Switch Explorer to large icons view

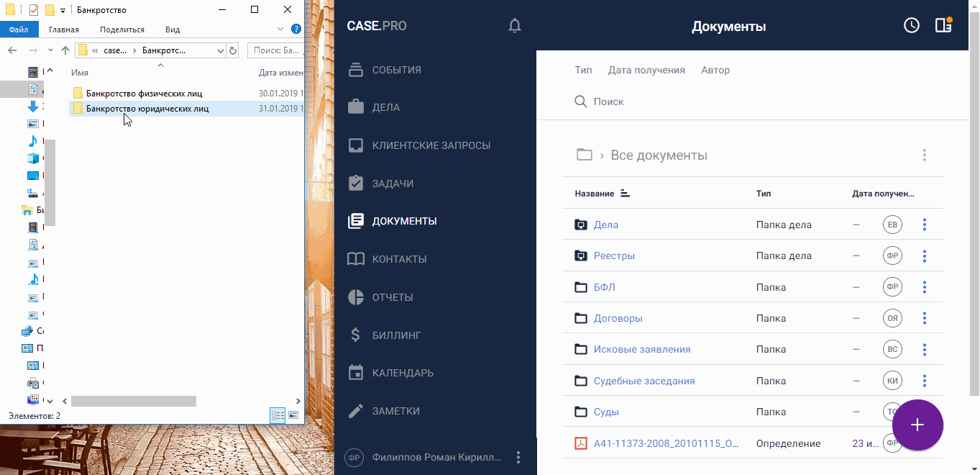(293, 415)
